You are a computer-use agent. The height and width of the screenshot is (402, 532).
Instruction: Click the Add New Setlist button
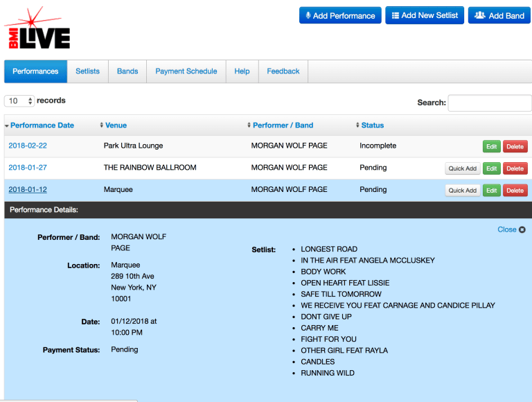pyautogui.click(x=425, y=16)
